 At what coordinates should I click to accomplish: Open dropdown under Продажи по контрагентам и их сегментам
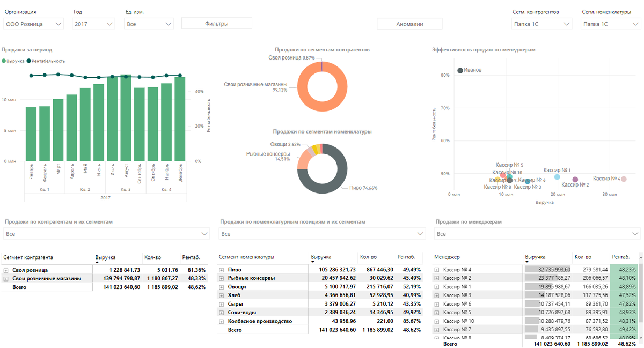106,234
